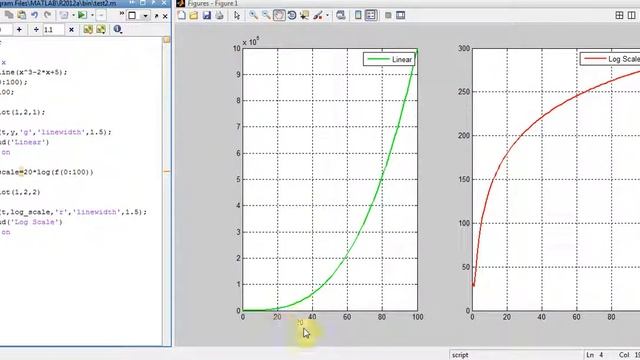
Task: Click the Paste icon in editor toolbar
Action: pos(22,16)
